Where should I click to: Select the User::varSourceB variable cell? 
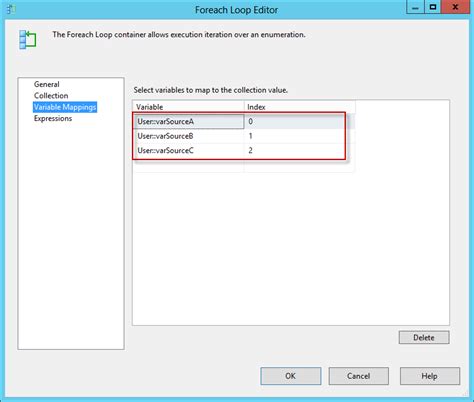pyautogui.click(x=189, y=136)
